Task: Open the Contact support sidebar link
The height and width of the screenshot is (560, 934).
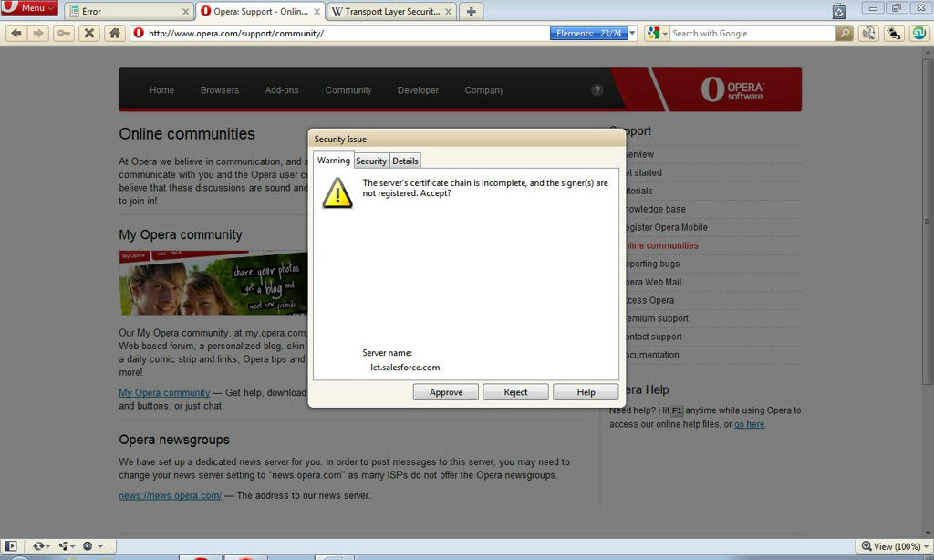Action: pyautogui.click(x=652, y=337)
